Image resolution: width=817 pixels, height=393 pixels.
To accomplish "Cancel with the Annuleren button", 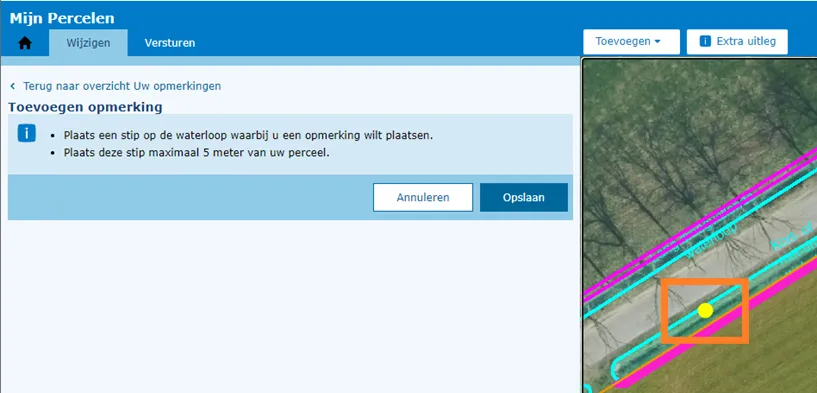I will click(423, 198).
